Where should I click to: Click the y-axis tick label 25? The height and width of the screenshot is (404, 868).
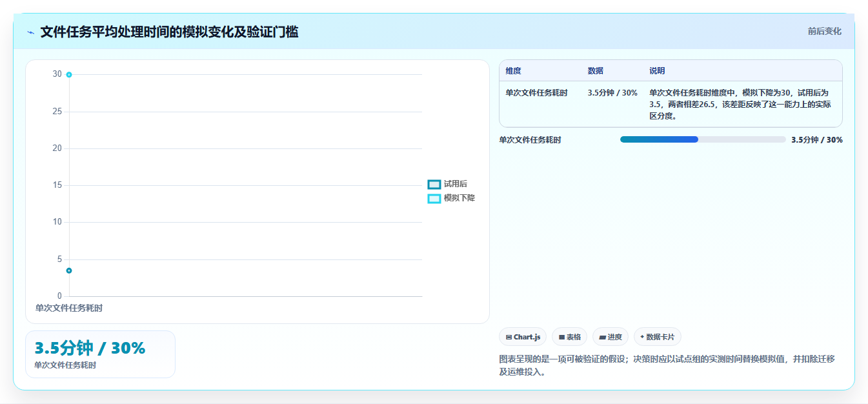[57, 112]
